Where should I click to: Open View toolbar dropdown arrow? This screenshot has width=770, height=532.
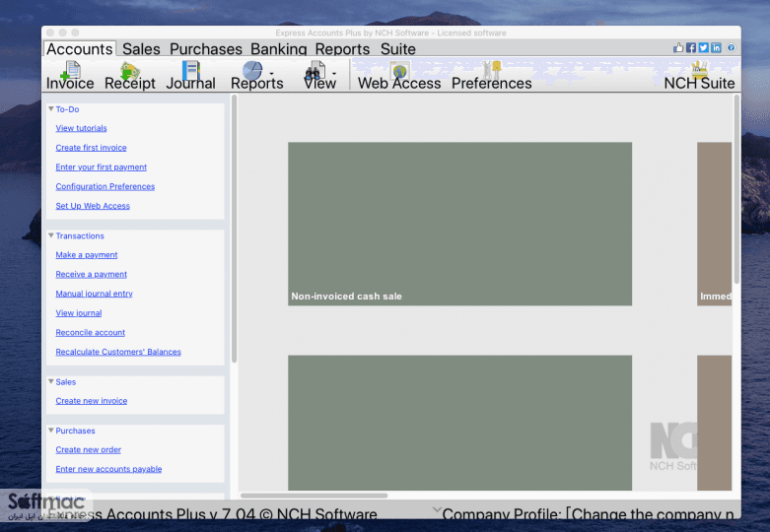334,74
